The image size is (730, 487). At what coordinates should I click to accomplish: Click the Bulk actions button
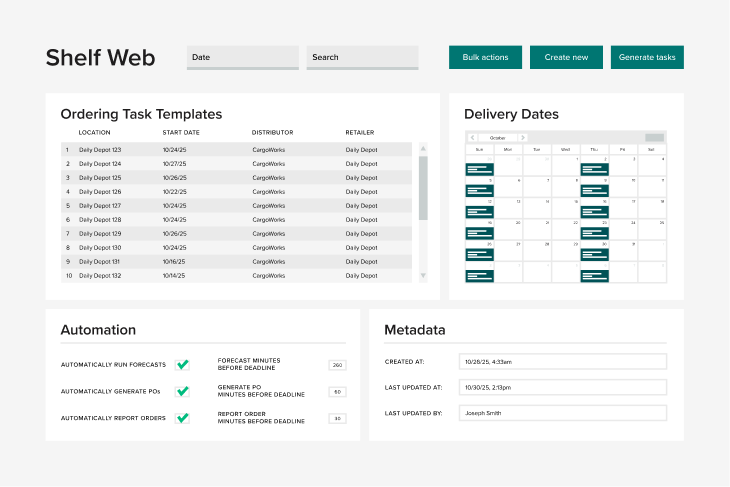[485, 58]
